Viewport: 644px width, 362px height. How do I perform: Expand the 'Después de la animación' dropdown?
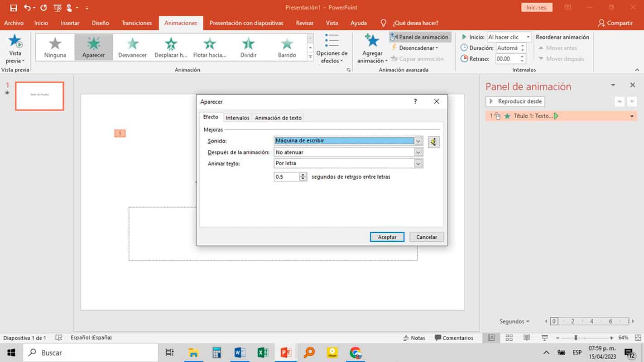pos(418,152)
